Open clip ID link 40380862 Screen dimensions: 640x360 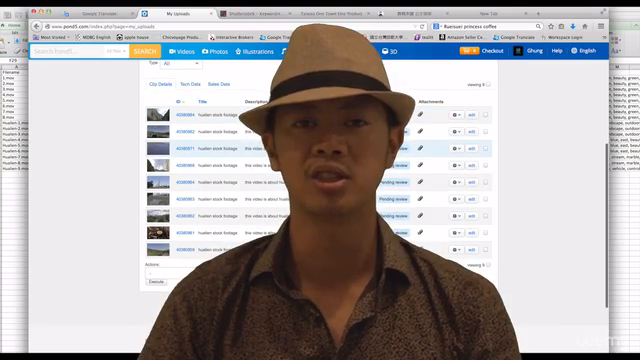click(185, 216)
